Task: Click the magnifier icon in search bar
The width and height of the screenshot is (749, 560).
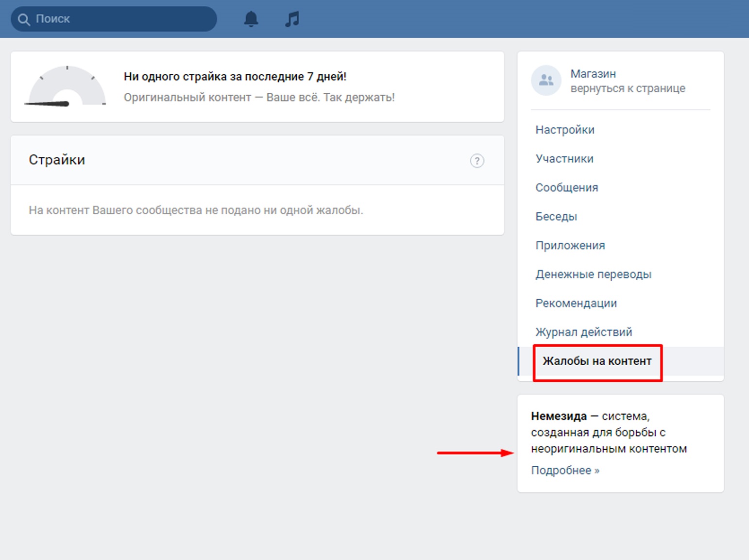Action: click(x=23, y=19)
